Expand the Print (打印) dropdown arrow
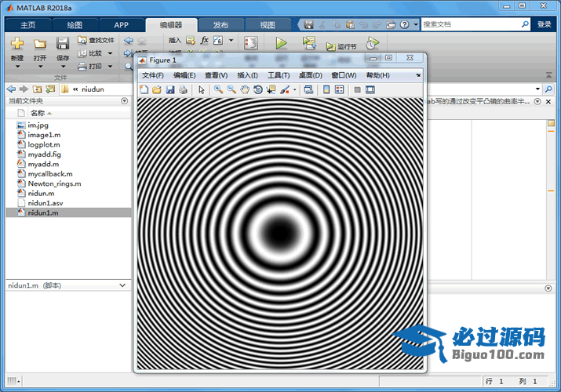Image resolution: width=561 pixels, height=392 pixels. [x=110, y=66]
